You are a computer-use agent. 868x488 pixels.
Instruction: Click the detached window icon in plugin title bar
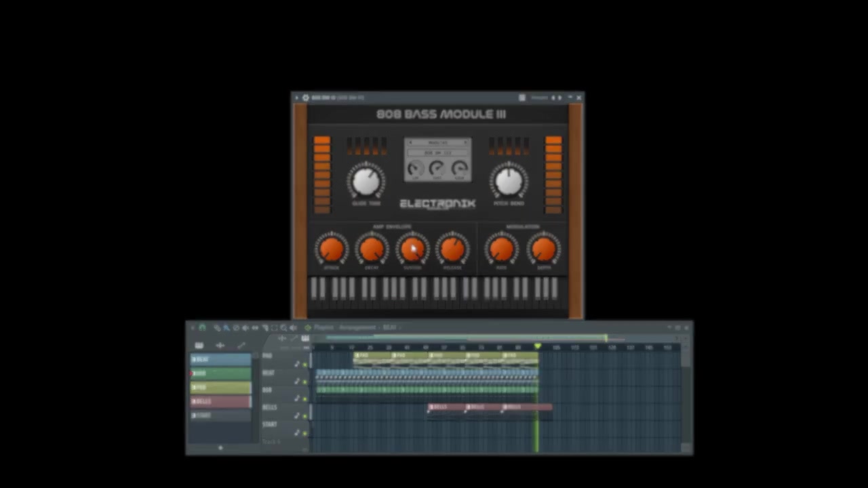click(x=521, y=98)
